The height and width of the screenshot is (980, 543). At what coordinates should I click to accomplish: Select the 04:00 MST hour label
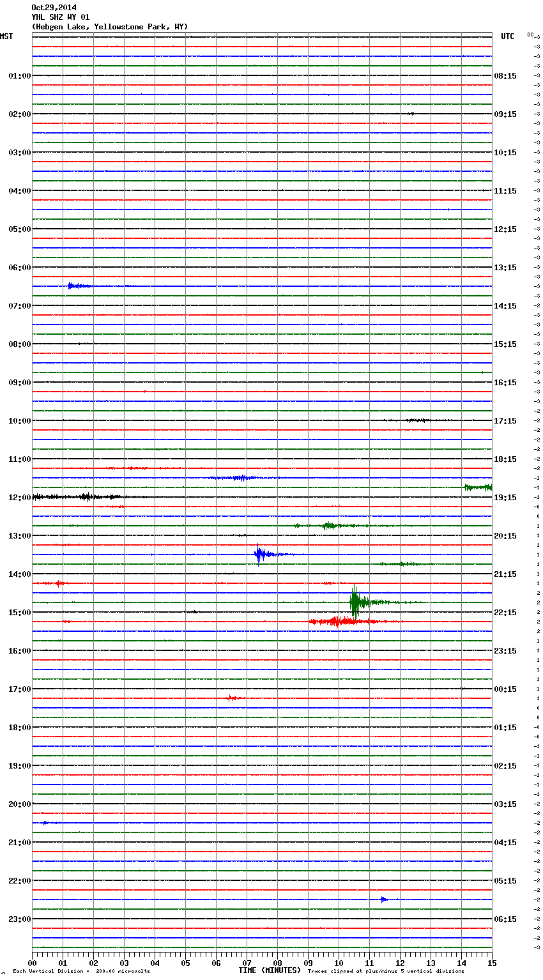coord(20,191)
